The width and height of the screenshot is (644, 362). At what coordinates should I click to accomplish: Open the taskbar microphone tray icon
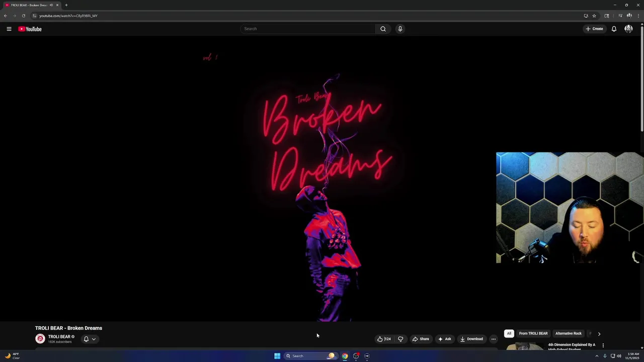tap(605, 356)
